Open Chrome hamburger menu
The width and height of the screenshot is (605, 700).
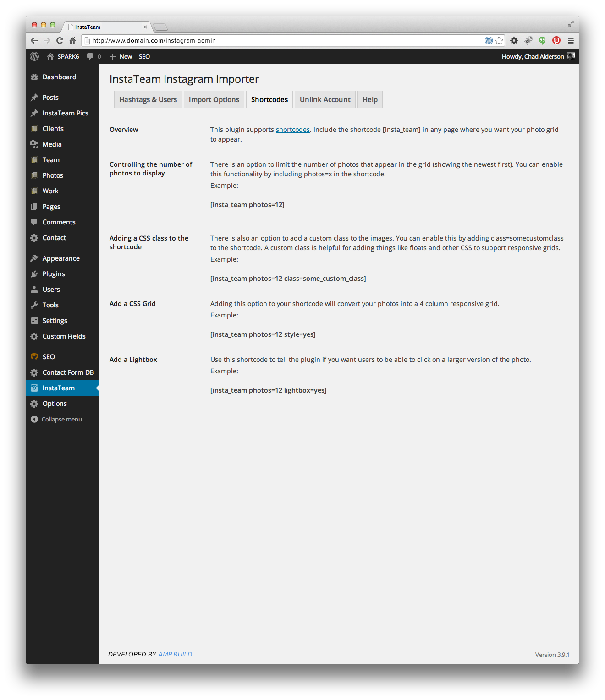point(571,40)
